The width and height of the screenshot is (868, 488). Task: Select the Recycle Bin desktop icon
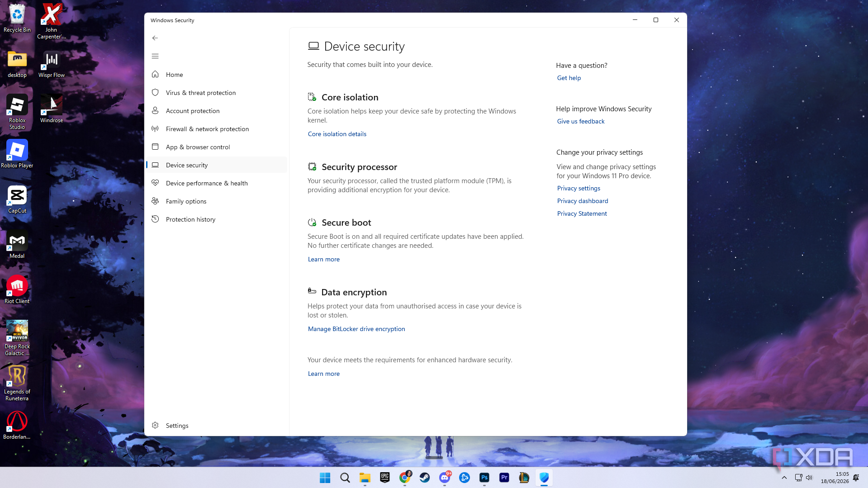[x=17, y=19]
